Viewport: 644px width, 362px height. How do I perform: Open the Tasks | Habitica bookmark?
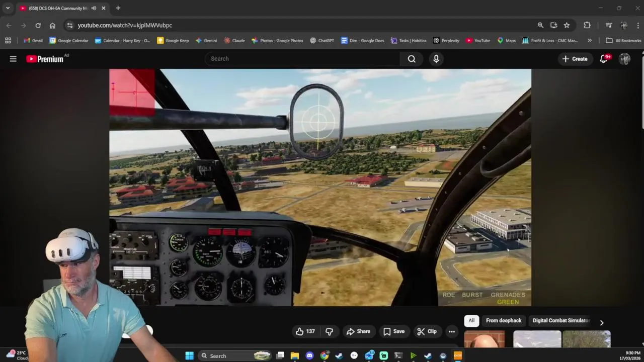[408, 41]
